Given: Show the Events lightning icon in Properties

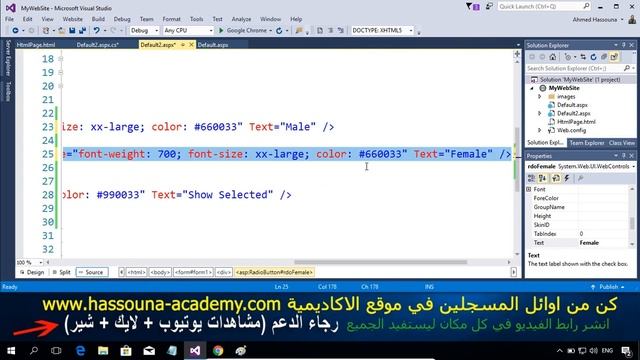Looking at the screenshot, I should pos(567,178).
